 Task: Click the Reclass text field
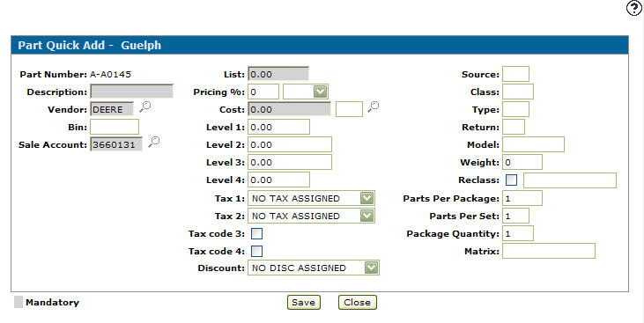[570, 180]
